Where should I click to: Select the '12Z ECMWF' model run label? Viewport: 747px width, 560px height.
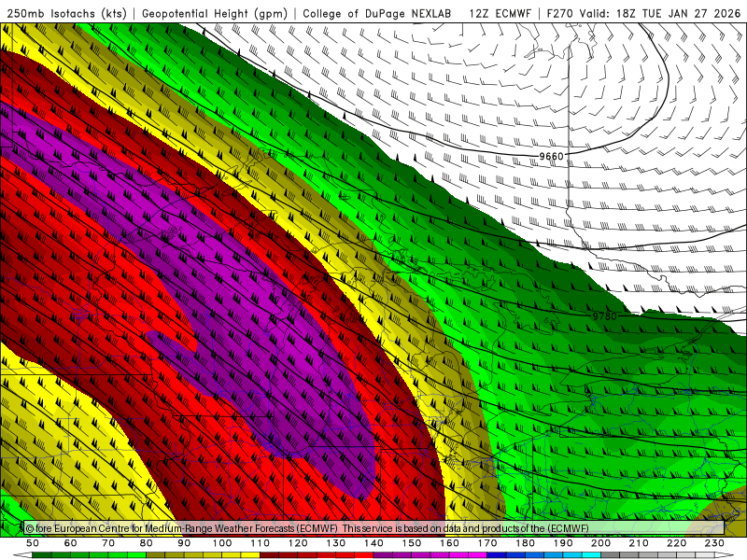tap(500, 13)
